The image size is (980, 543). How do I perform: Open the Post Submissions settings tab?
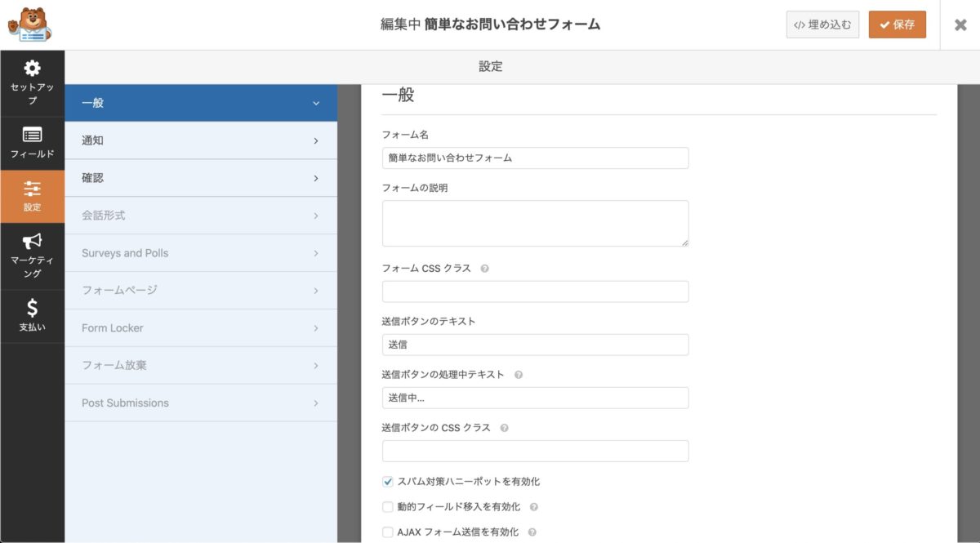click(201, 403)
